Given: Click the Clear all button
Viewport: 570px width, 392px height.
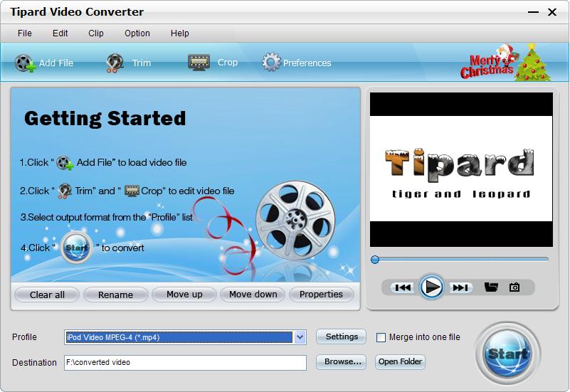Looking at the screenshot, I should [47, 295].
